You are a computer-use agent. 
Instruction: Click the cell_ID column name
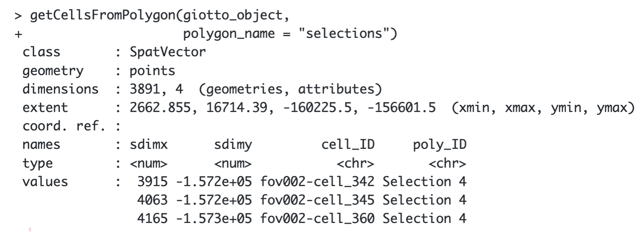(x=348, y=144)
